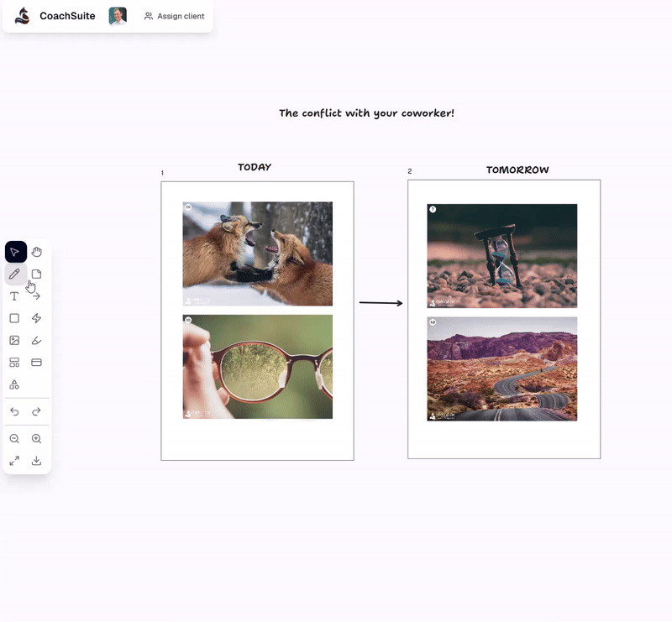Open the sticky note tool
The height and width of the screenshot is (622, 672).
coord(36,274)
